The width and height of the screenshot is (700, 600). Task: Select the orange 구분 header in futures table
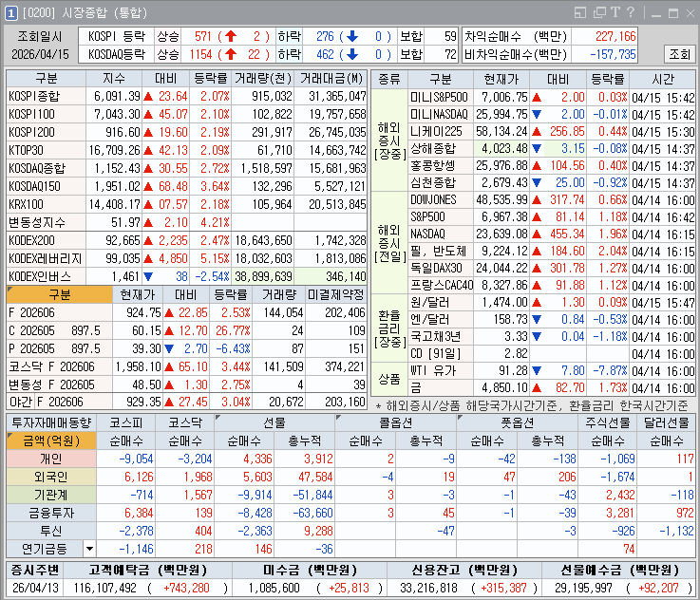point(60,295)
